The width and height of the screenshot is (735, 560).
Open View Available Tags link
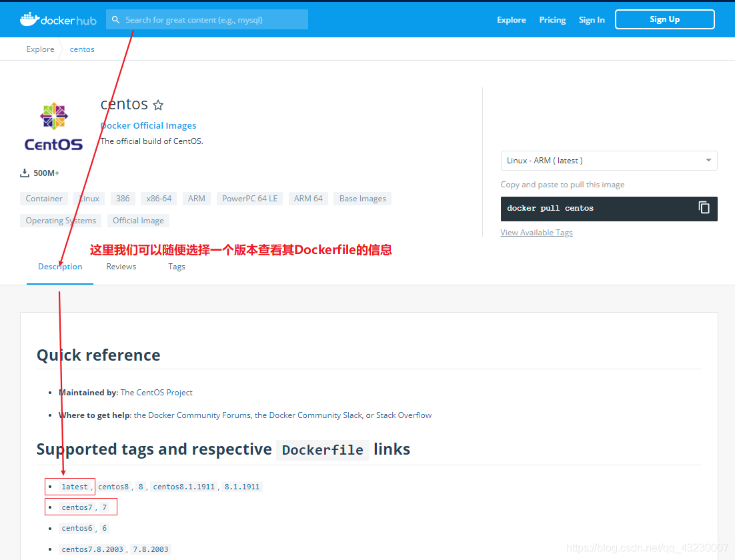click(537, 233)
